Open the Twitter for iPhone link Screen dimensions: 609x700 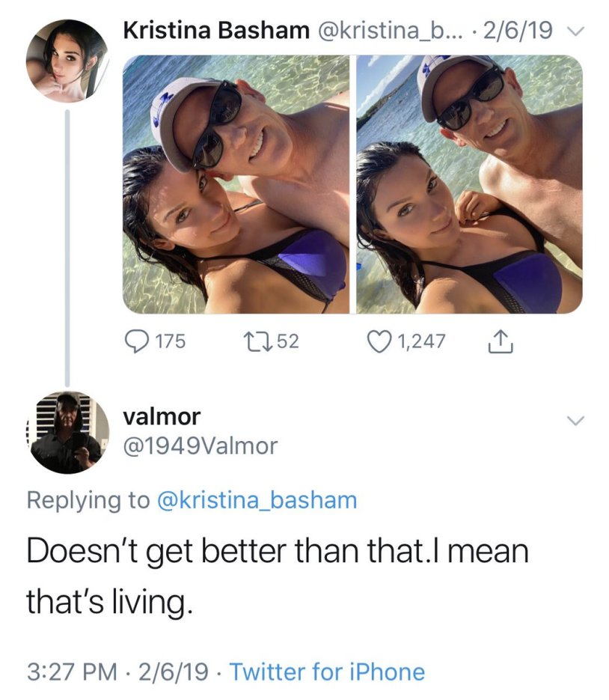point(327,672)
